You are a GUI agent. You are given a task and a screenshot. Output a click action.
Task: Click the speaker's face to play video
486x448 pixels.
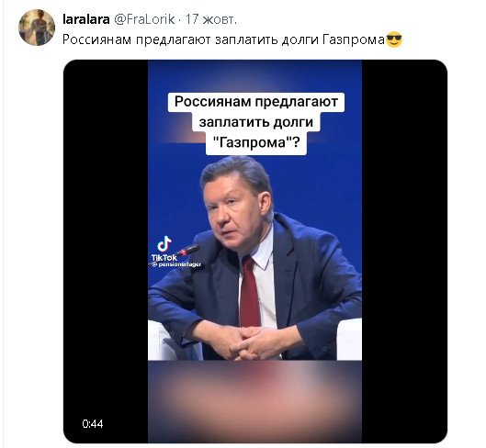coord(235,214)
